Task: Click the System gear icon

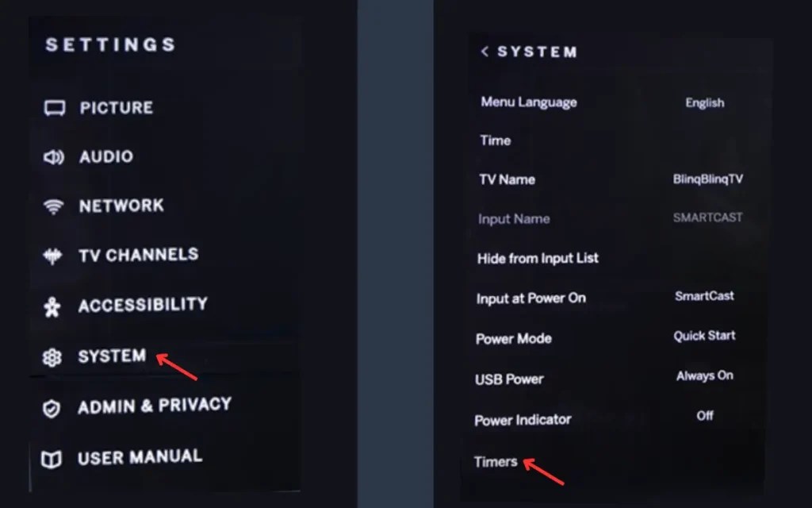Action: click(x=52, y=356)
